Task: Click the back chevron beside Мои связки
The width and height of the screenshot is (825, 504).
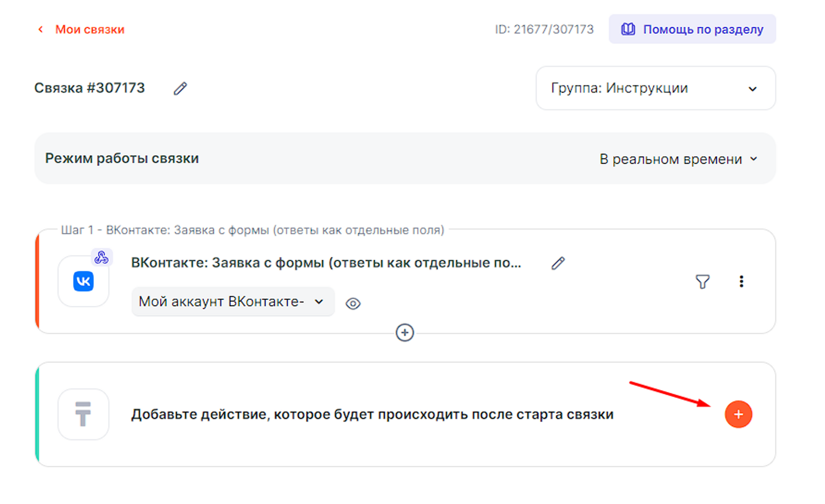Action: 40,29
